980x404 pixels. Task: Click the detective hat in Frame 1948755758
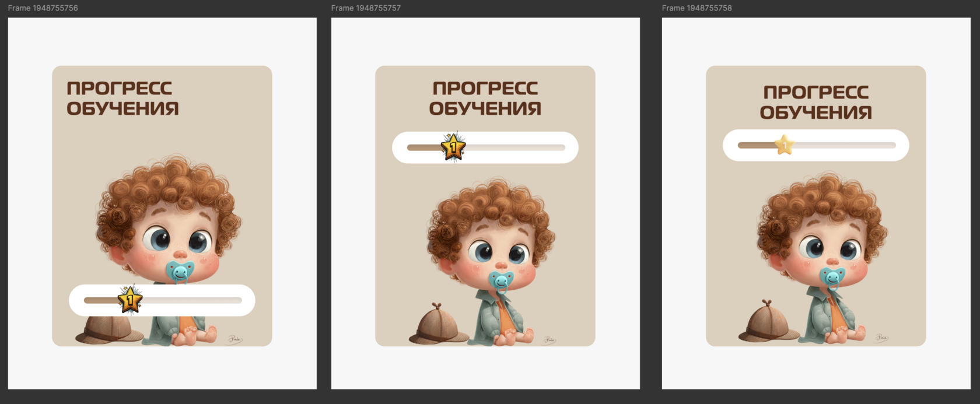768,321
